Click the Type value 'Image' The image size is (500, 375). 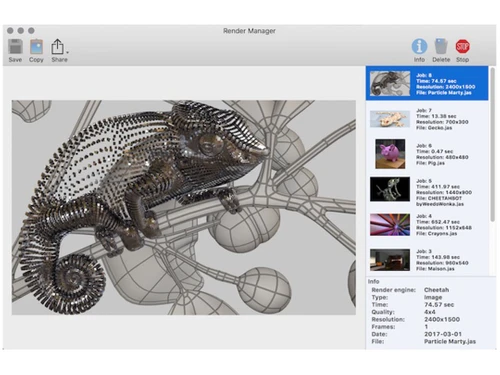click(433, 297)
